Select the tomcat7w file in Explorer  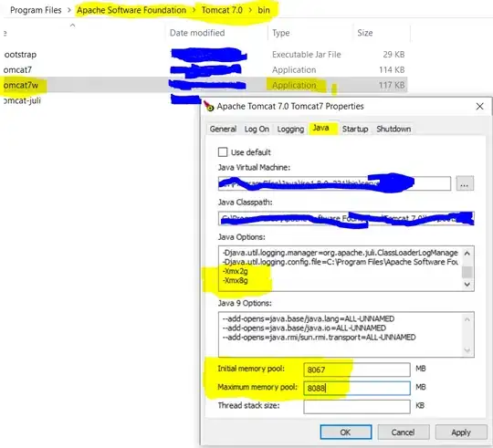[x=21, y=85]
